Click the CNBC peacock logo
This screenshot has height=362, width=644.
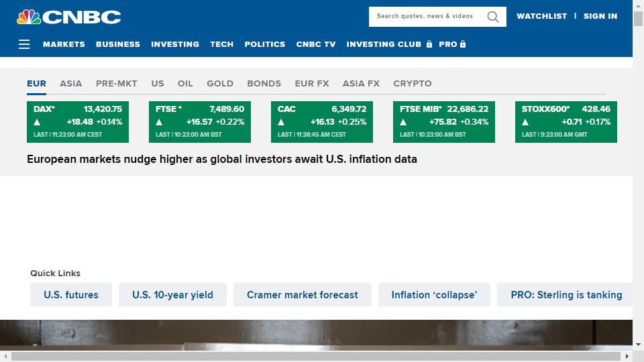point(69,17)
